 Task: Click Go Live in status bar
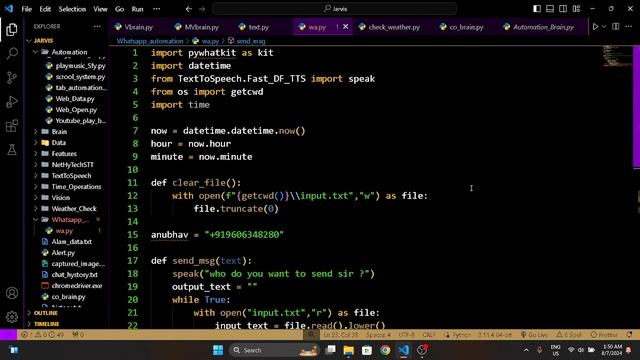534,335
